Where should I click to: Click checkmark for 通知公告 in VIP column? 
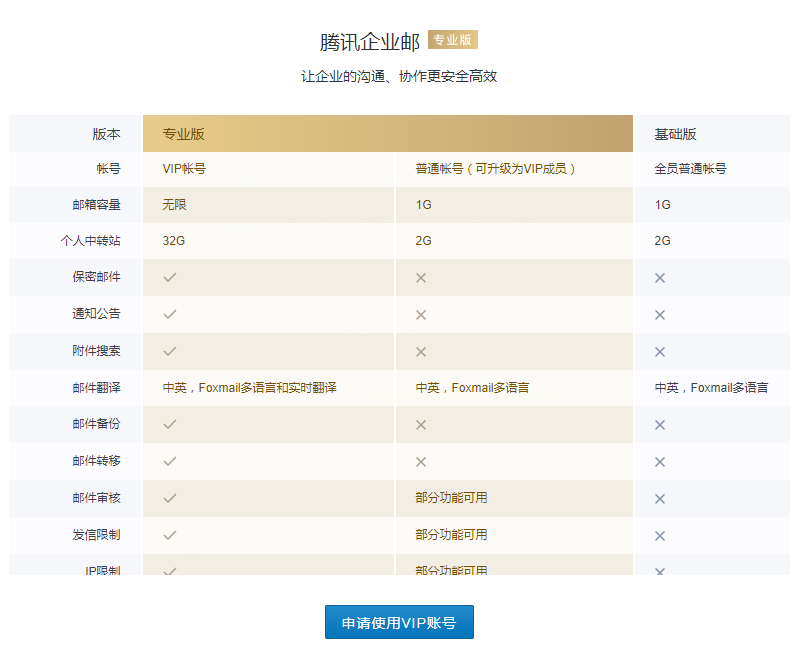(x=170, y=314)
